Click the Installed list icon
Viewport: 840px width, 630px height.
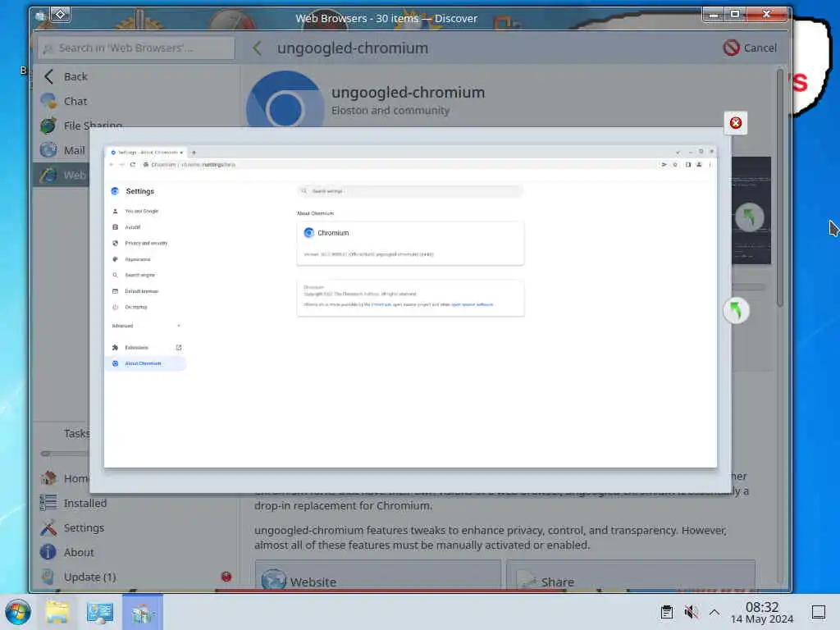coord(48,503)
